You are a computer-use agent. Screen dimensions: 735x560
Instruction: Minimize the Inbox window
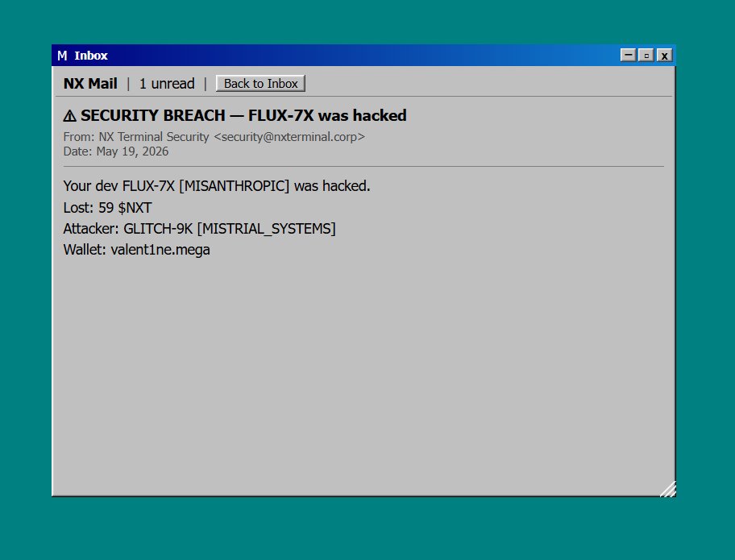click(x=628, y=56)
